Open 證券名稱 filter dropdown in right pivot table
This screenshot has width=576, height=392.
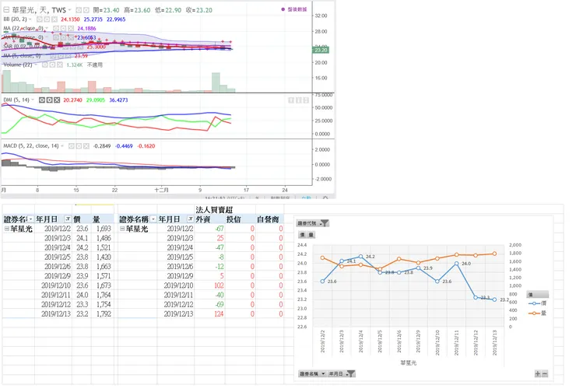pos(153,219)
